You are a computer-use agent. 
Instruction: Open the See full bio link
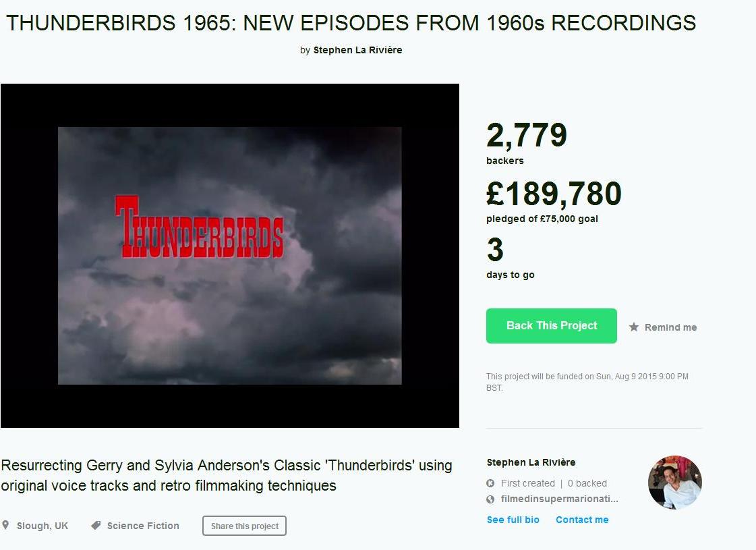[x=513, y=520]
